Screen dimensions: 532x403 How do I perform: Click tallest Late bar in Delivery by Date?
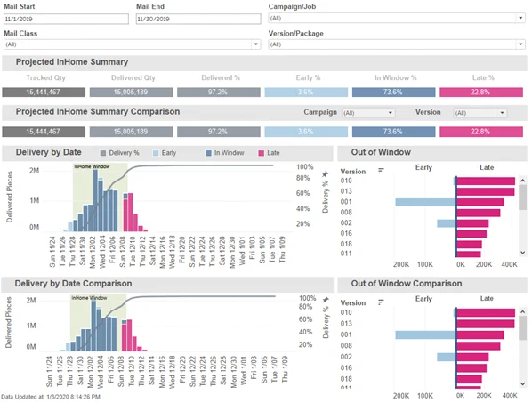click(130, 212)
